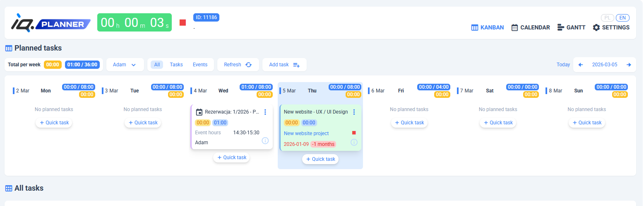Viewport: 644px width, 206px height.
Task: Show info for Rezerwacja event card
Action: [265, 141]
